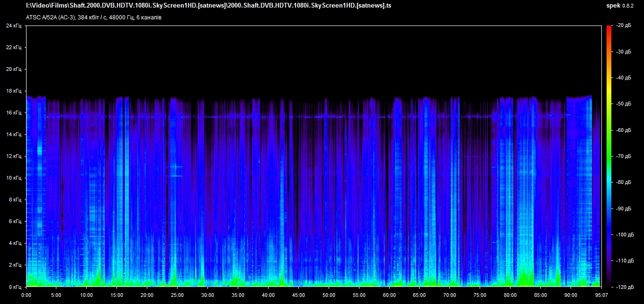644x304 pixels.
Task: Click the 24 кГц frequency axis label
Action: (13, 26)
